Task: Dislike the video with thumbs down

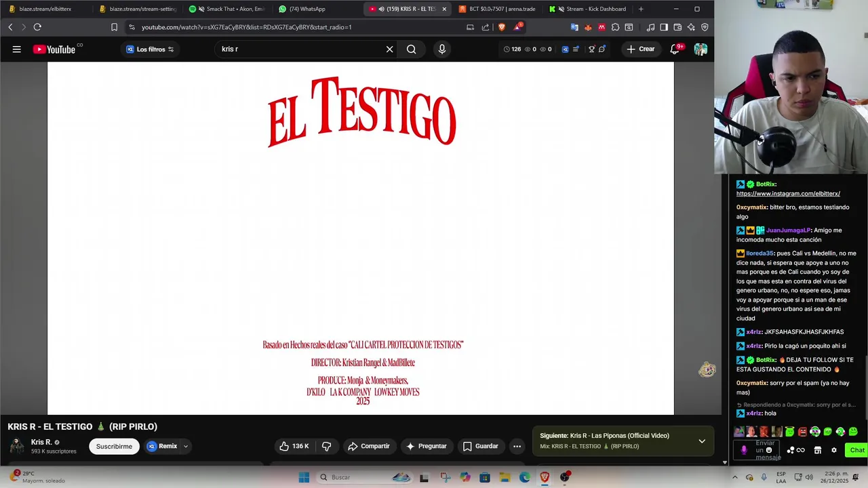Action: 326,446
